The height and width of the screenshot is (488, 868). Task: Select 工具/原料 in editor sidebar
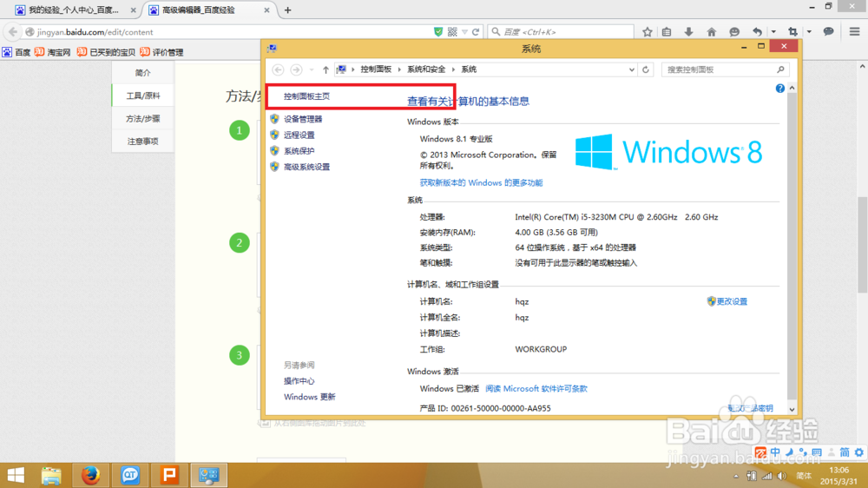[143, 96]
